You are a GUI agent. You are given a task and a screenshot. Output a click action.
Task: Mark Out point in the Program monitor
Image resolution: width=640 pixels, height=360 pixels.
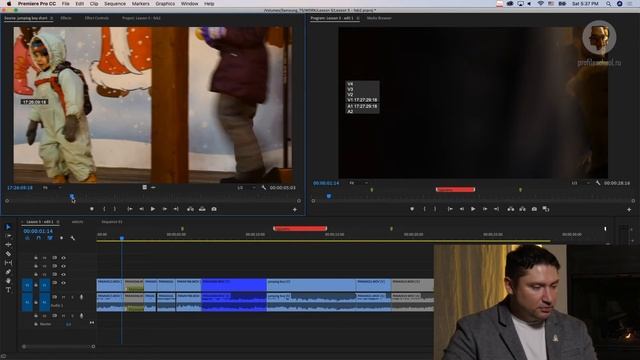point(435,209)
